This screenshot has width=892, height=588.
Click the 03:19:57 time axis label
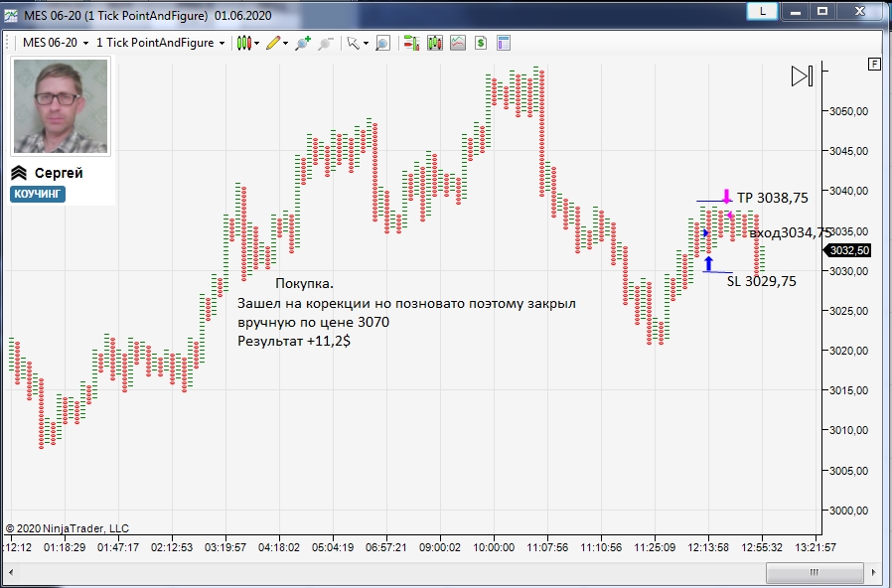pos(225,547)
